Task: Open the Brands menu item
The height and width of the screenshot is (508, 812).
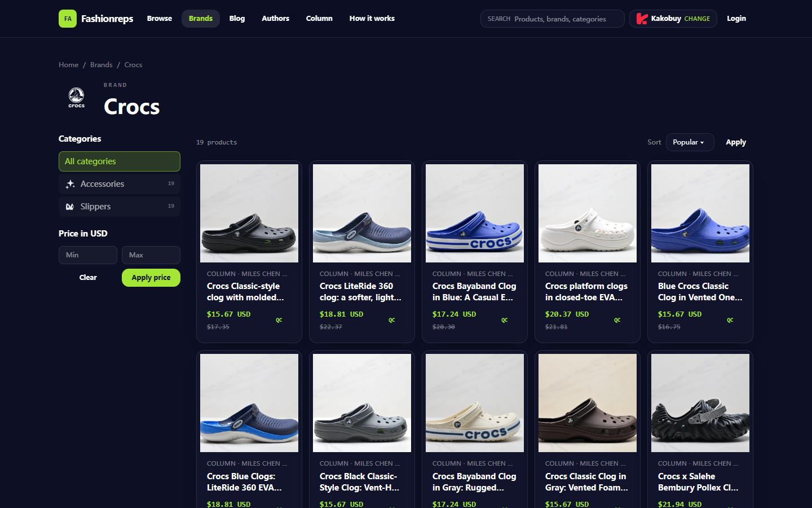Action: [201, 19]
